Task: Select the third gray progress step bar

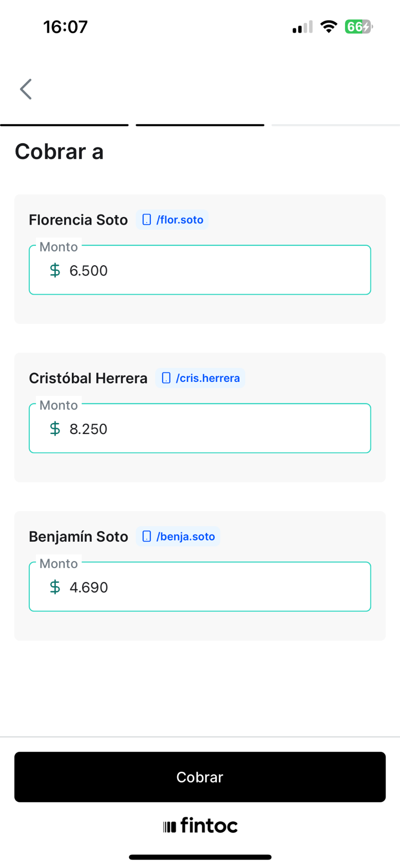Action: pyautogui.click(x=335, y=125)
